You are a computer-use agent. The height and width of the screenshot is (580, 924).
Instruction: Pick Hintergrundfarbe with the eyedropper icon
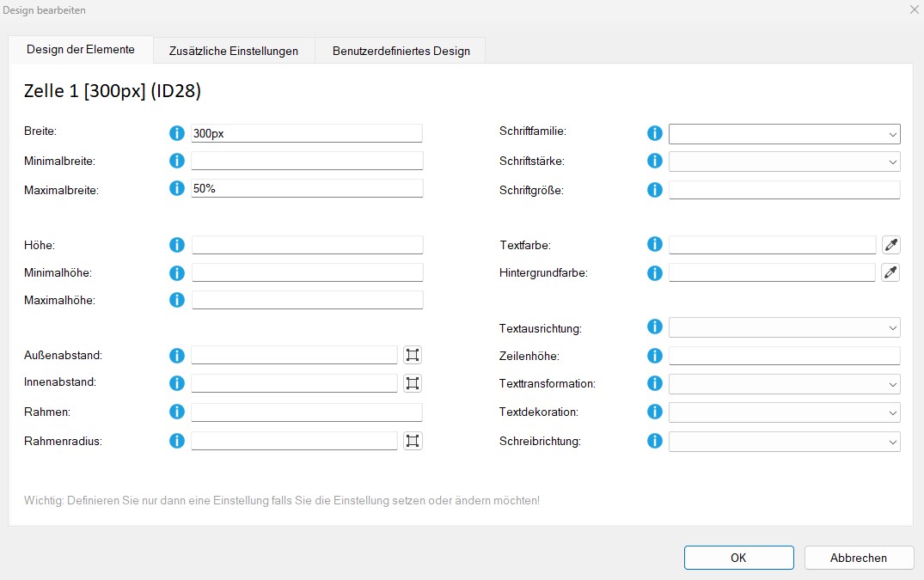[891, 273]
